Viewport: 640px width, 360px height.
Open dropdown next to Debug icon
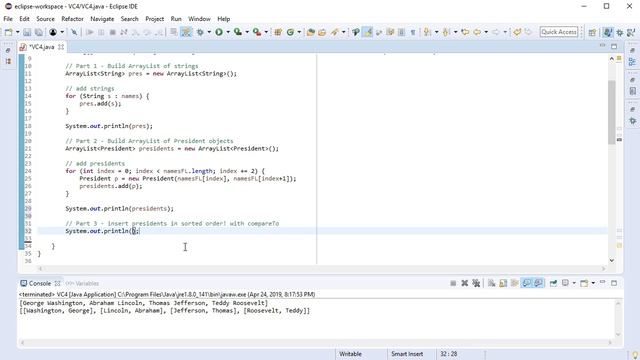[x=209, y=32]
